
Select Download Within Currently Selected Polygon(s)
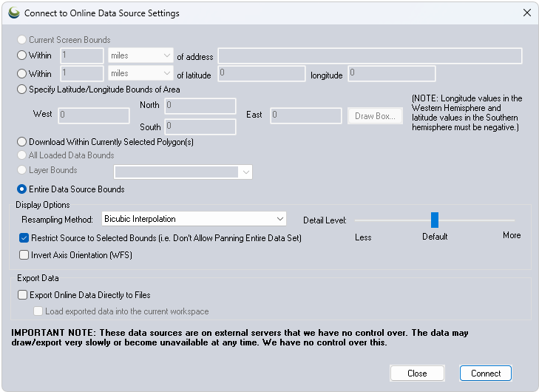[22, 142]
